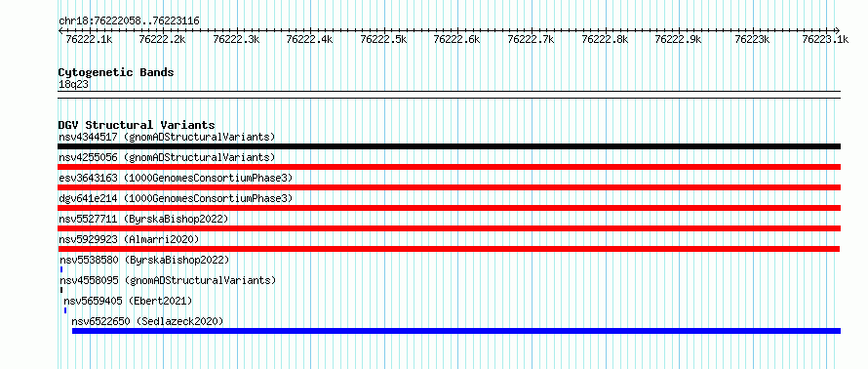Open the esv3643163 (1000GenomesConsortiumPhase3) label

tap(176, 178)
